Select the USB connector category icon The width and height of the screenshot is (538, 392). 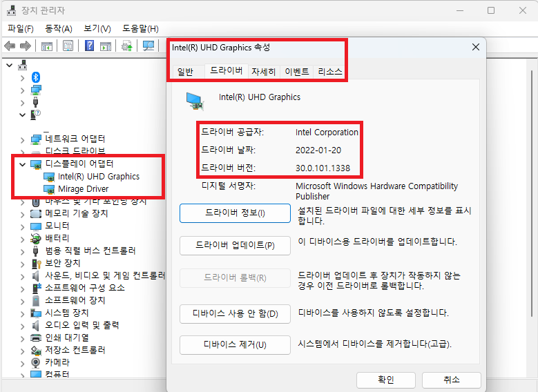pyautogui.click(x=35, y=102)
